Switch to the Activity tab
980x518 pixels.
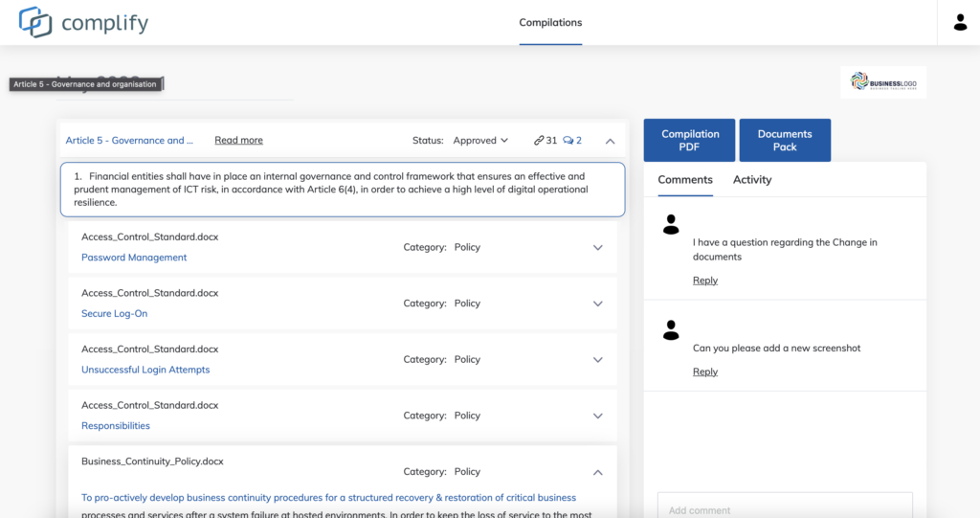pos(751,180)
